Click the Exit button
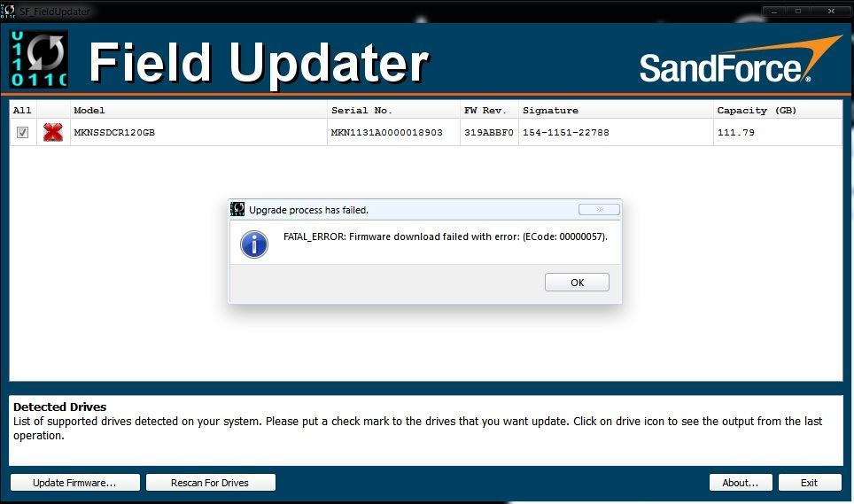Image resolution: width=854 pixels, height=504 pixels. tap(810, 483)
